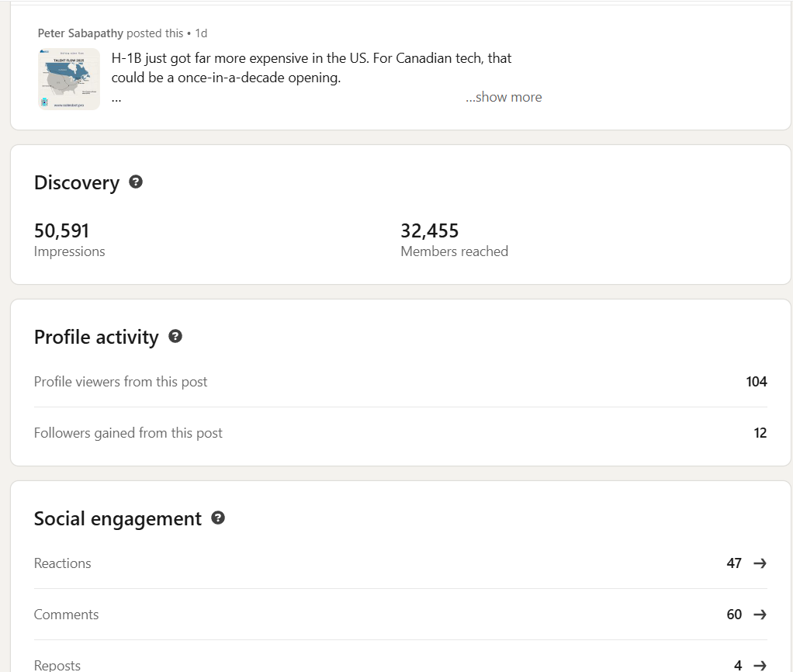The height and width of the screenshot is (672, 793).
Task: Click the Social engagement help icon
Action: [x=218, y=518]
